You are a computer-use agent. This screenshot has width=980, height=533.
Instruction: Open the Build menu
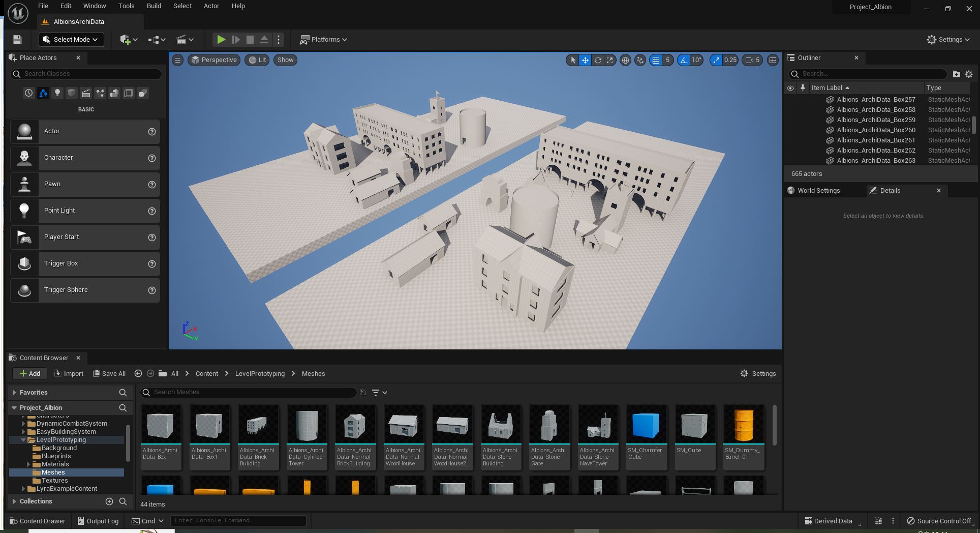pos(154,6)
